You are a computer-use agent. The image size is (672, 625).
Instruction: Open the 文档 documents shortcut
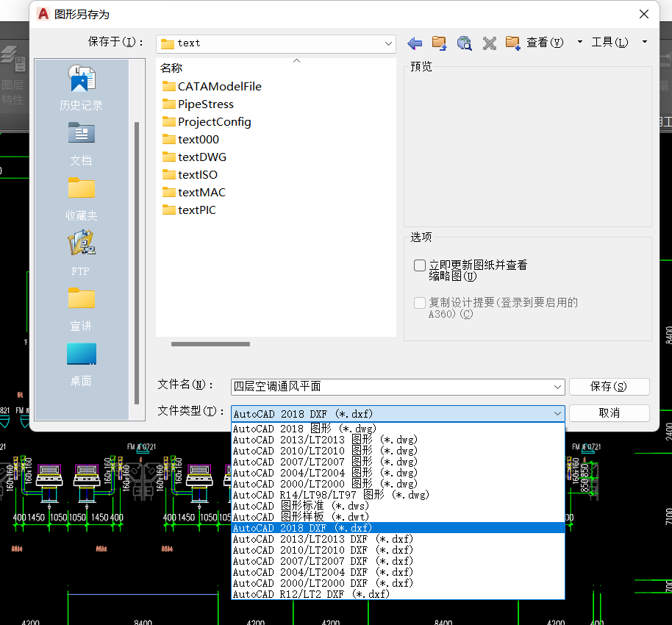[82, 143]
